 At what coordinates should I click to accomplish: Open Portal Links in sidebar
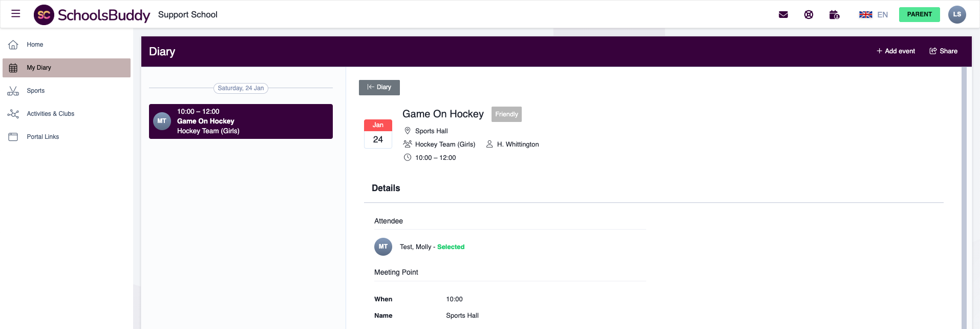click(x=42, y=137)
